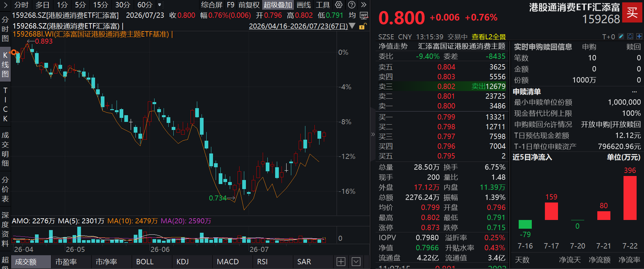644x269 pixels.
Task: Switch to the MACD indicator tab
Action: click(x=228, y=262)
